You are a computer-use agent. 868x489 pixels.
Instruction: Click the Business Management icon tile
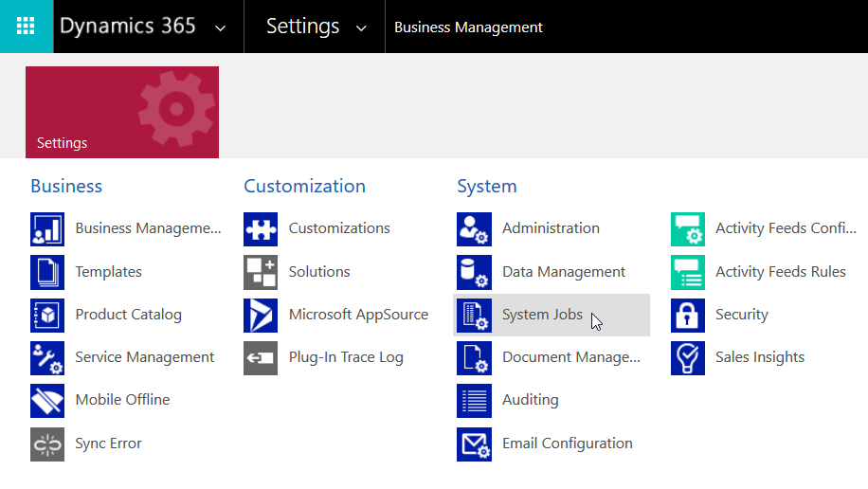point(47,229)
